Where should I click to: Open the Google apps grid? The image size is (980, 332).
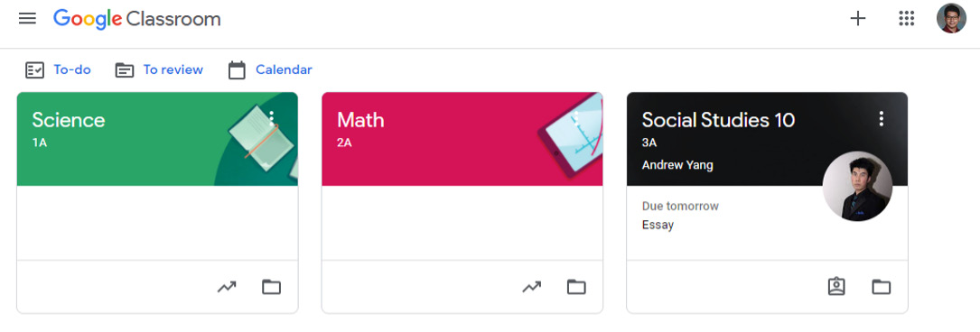(x=906, y=19)
